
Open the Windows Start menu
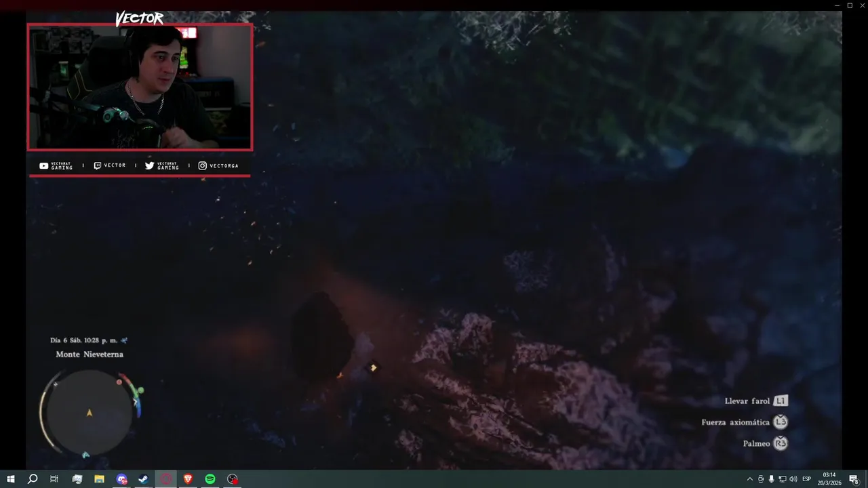tap(10, 479)
